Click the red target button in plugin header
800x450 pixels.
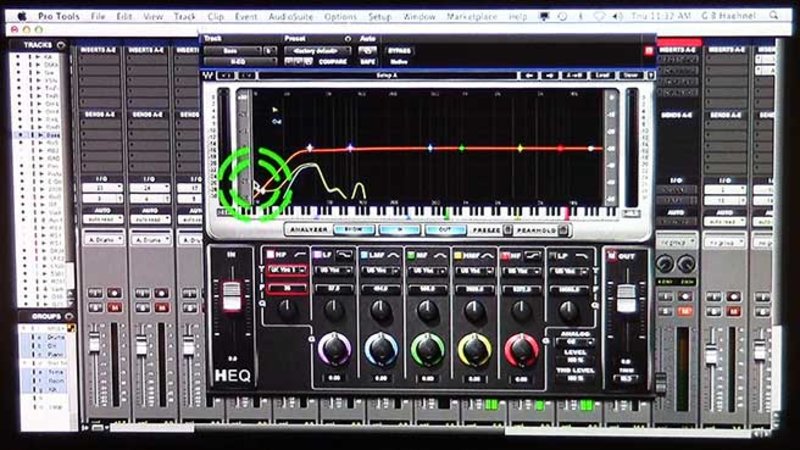point(648,51)
